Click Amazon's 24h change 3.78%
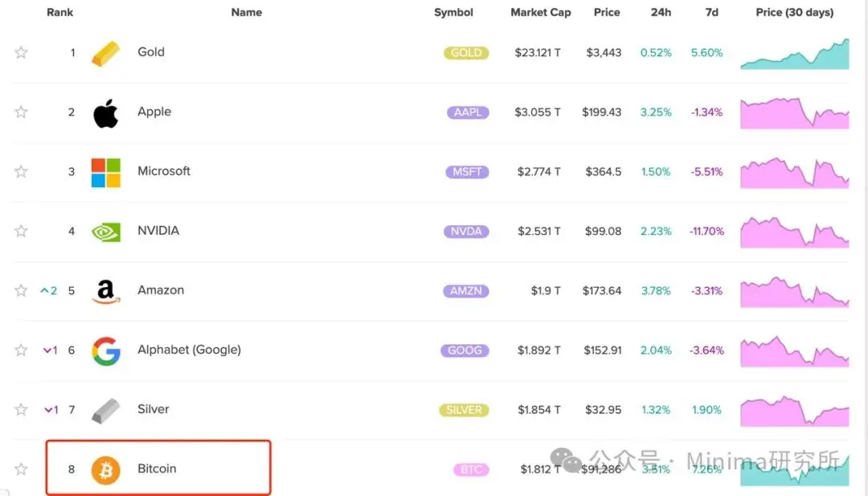The height and width of the screenshot is (496, 868). tap(656, 291)
